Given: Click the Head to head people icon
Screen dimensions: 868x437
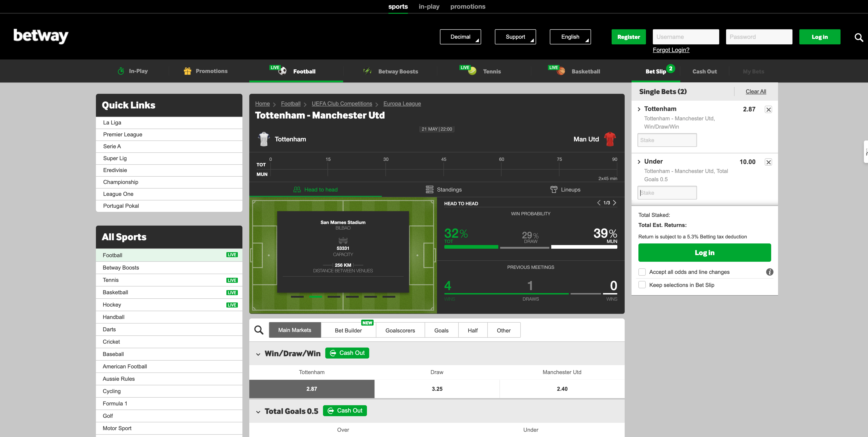Looking at the screenshot, I should coord(297,189).
